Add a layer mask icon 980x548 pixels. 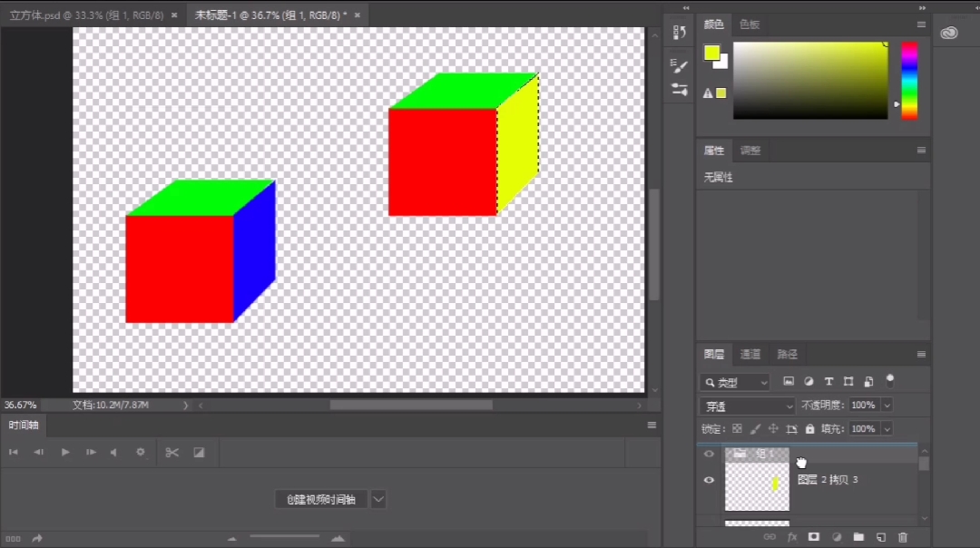814,537
